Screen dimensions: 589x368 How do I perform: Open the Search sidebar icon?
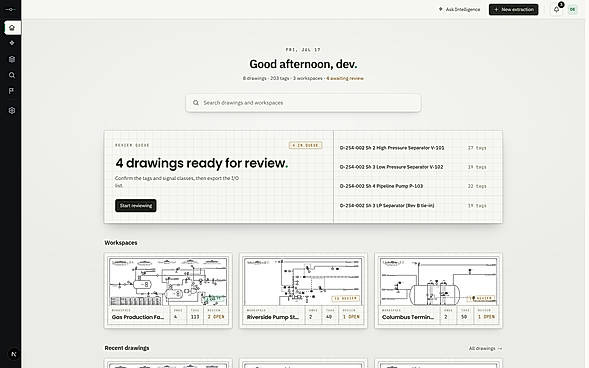coord(12,75)
